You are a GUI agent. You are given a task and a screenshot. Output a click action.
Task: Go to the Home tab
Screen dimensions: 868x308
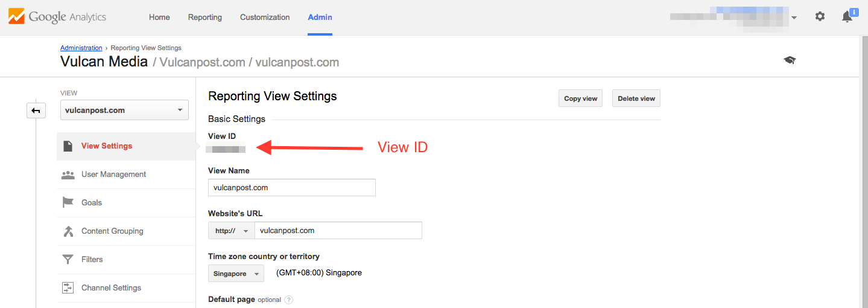[x=159, y=17]
